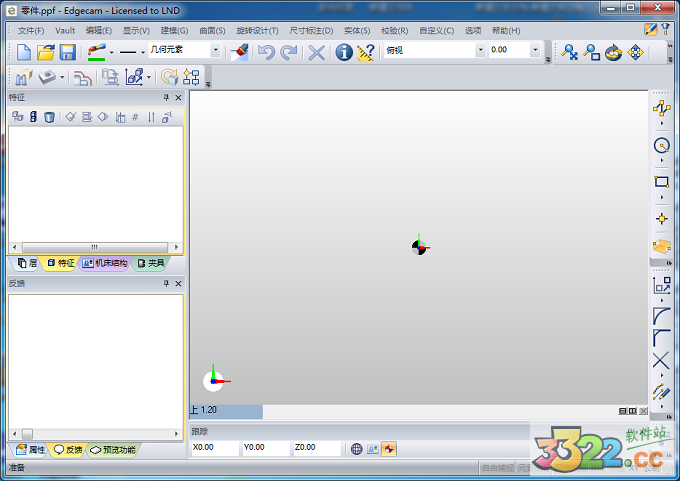Click the eraser refresh icon
Screen dimensions: 680x481
[x=239, y=52]
